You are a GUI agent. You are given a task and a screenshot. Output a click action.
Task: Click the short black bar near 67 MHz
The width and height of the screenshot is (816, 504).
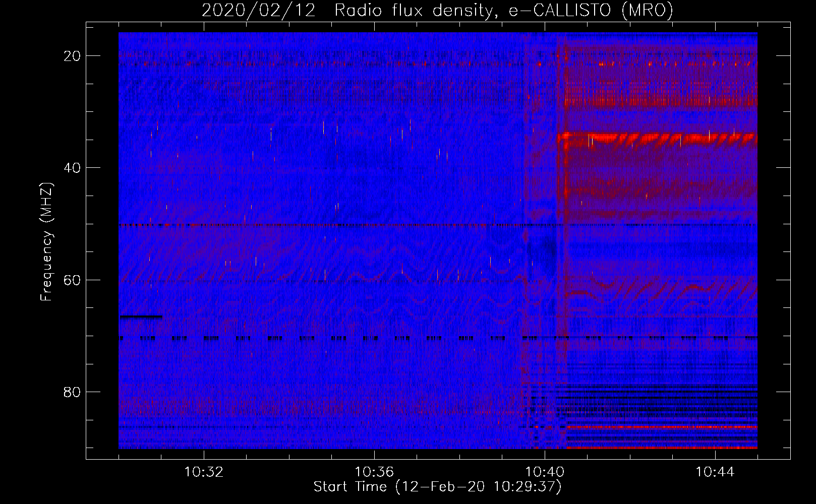[x=141, y=317]
